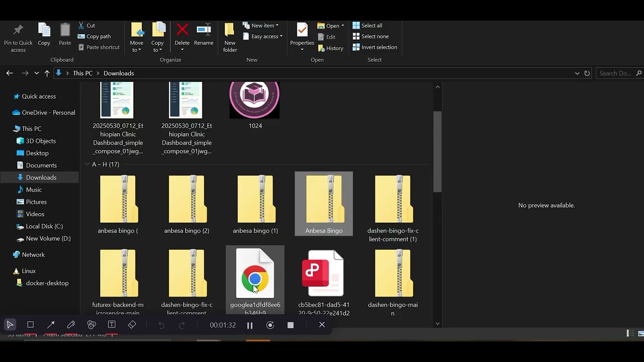The width and height of the screenshot is (644, 362).
Task: Click the History command
Action: click(x=331, y=48)
